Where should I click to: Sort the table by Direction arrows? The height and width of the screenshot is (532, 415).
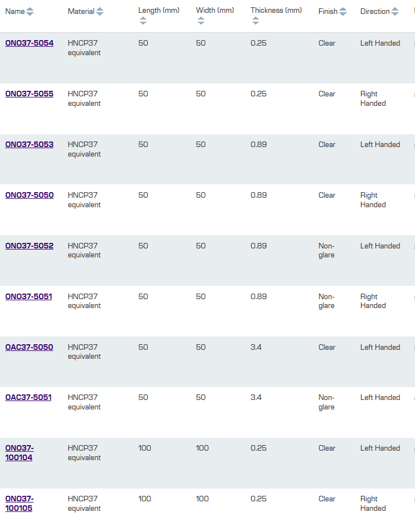(x=395, y=12)
